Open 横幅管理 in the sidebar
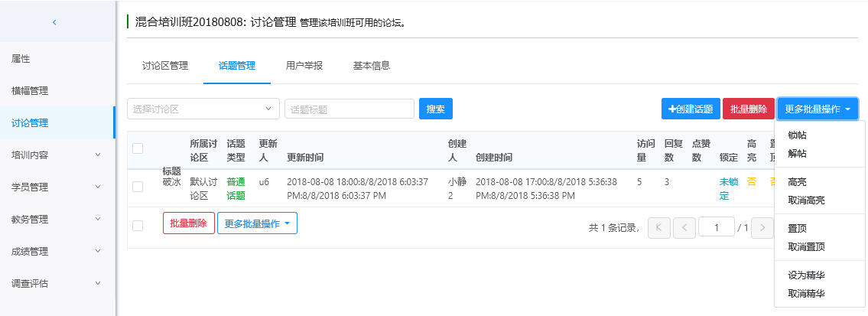This screenshot has width=868, height=316. click(30, 91)
